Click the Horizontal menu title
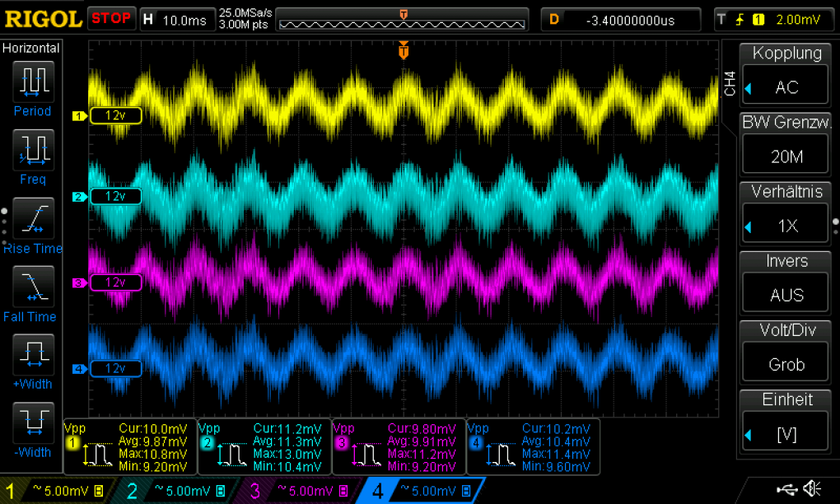Image resolution: width=840 pixels, height=504 pixels. click(31, 49)
